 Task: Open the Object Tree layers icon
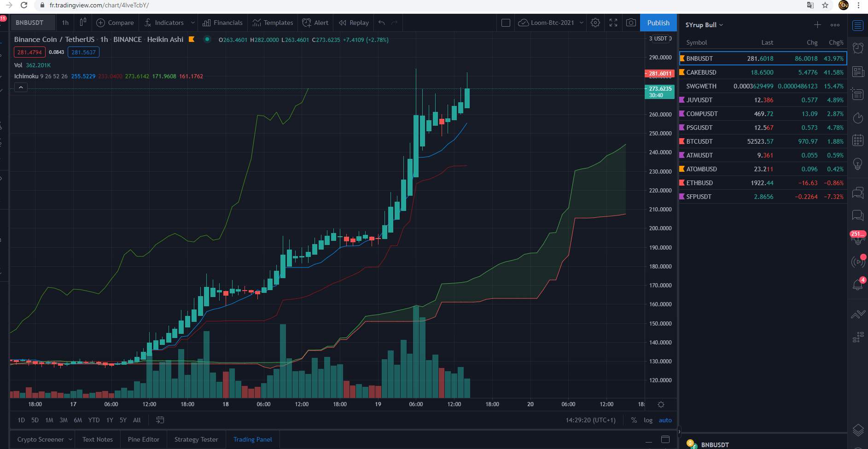(x=858, y=431)
